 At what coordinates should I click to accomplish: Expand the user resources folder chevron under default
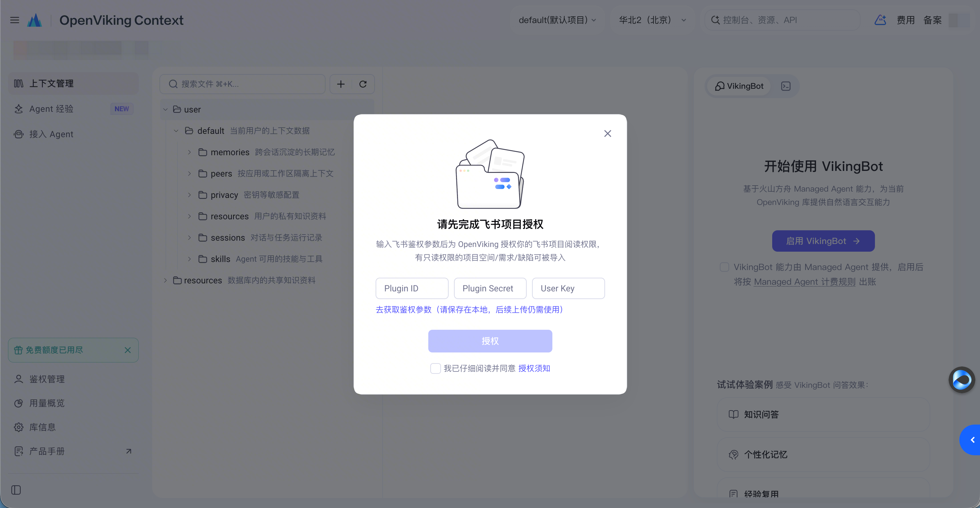189,216
